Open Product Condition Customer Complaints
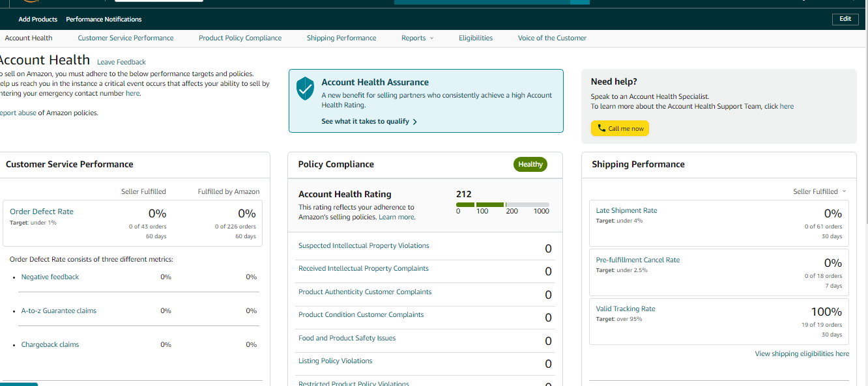 (361, 314)
